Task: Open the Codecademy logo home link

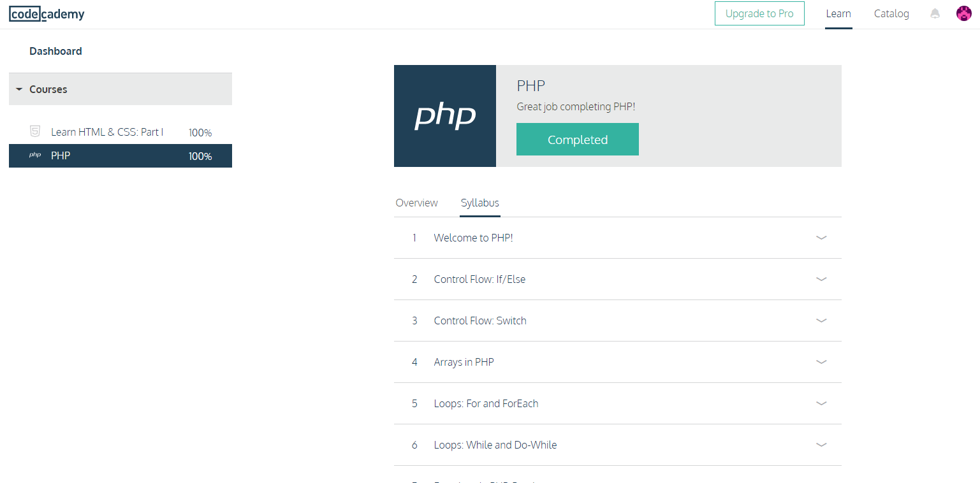Action: pos(47,14)
